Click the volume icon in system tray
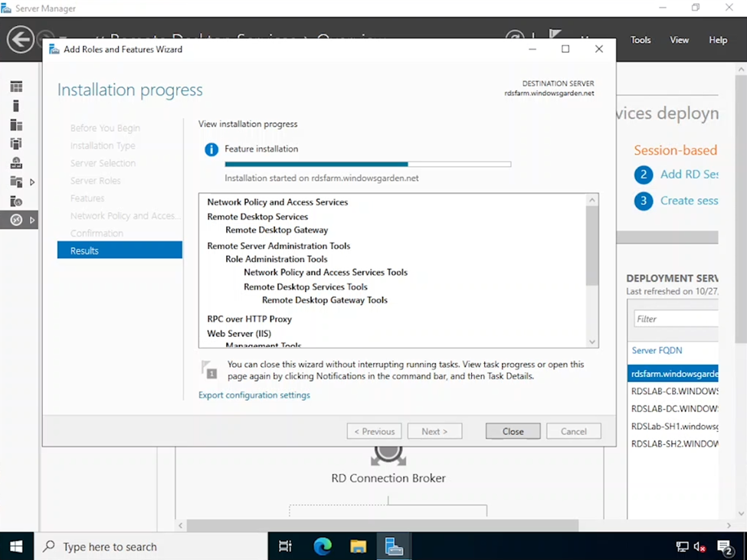This screenshot has height=560, width=747. tap(698, 547)
